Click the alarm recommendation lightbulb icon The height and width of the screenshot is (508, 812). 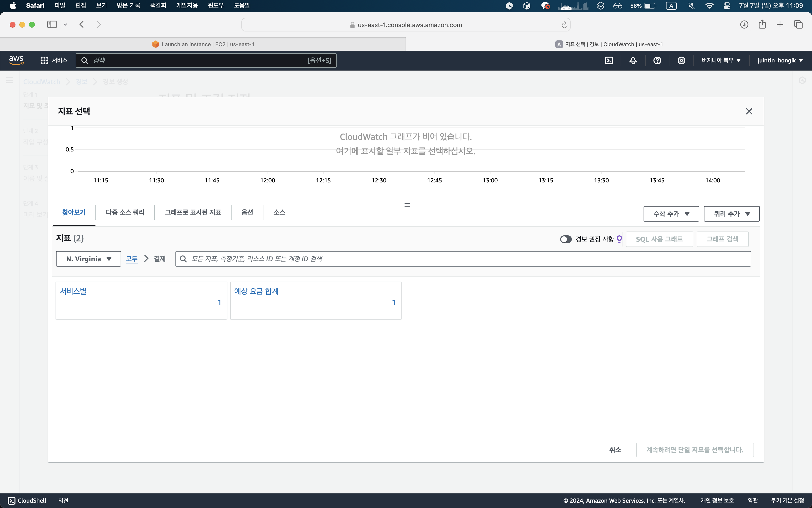619,239
